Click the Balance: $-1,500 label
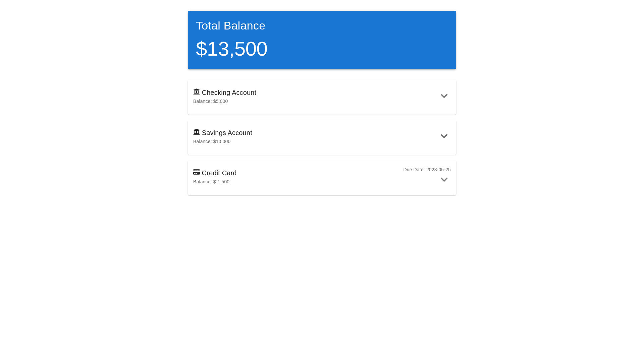The height and width of the screenshot is (362, 644). pyautogui.click(x=211, y=182)
